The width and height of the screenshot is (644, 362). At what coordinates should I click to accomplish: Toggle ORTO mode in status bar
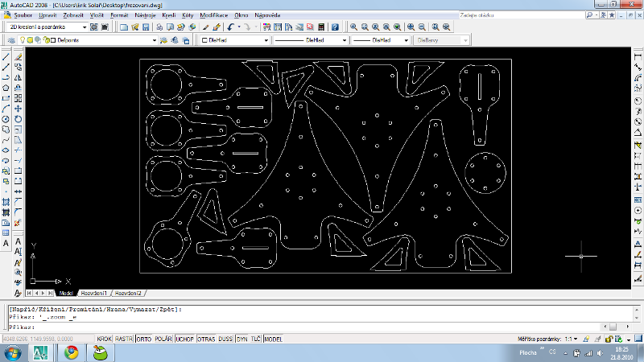click(x=145, y=339)
